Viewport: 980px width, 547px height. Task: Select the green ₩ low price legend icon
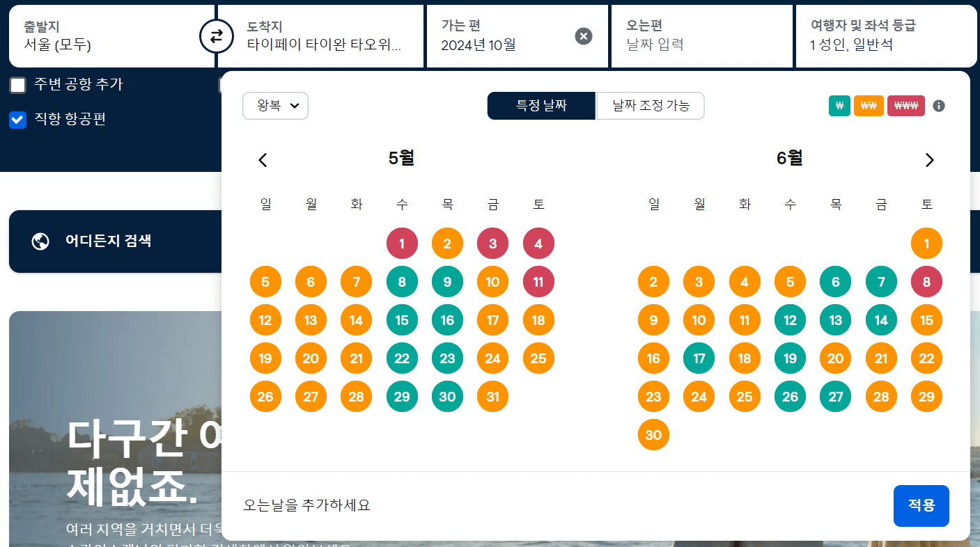(x=839, y=106)
